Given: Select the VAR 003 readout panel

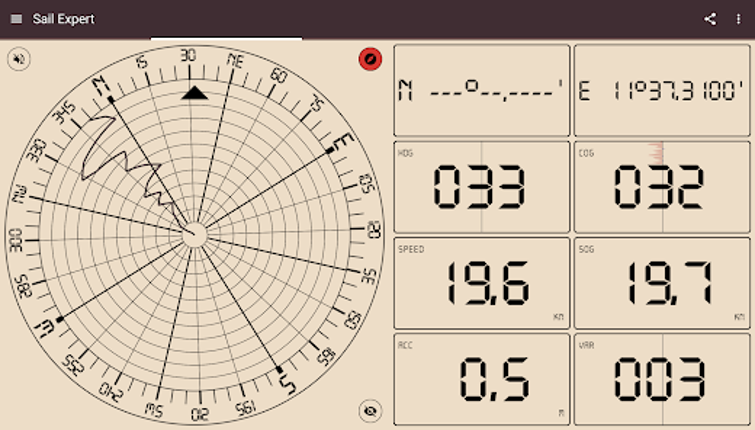Looking at the screenshot, I should 661,379.
